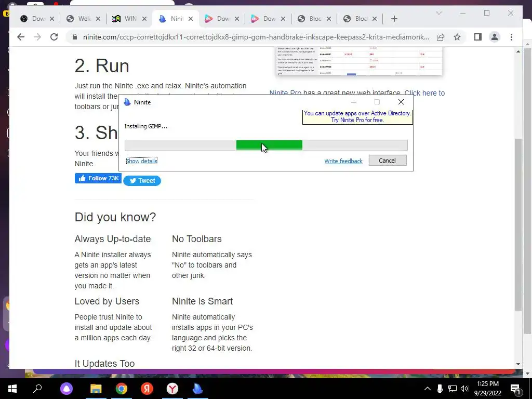Click the 'It Updates Too' heading
The image size is (532, 399).
pyautogui.click(x=104, y=363)
